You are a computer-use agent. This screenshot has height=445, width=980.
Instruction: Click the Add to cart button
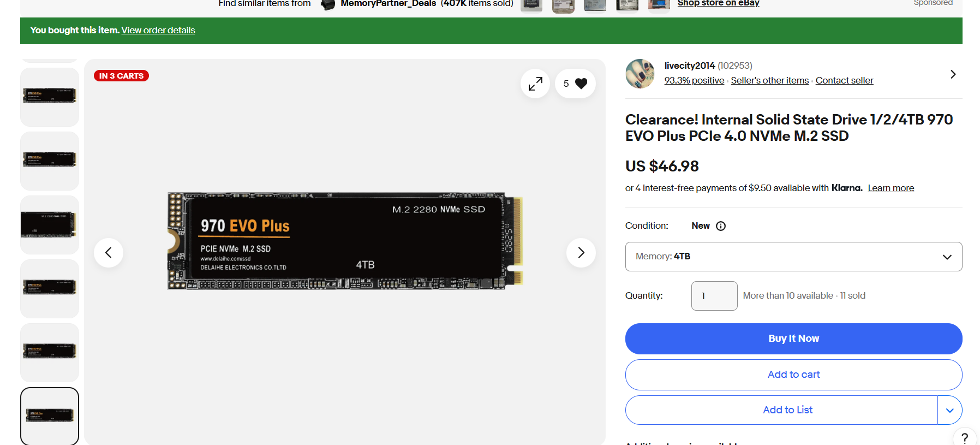click(793, 375)
